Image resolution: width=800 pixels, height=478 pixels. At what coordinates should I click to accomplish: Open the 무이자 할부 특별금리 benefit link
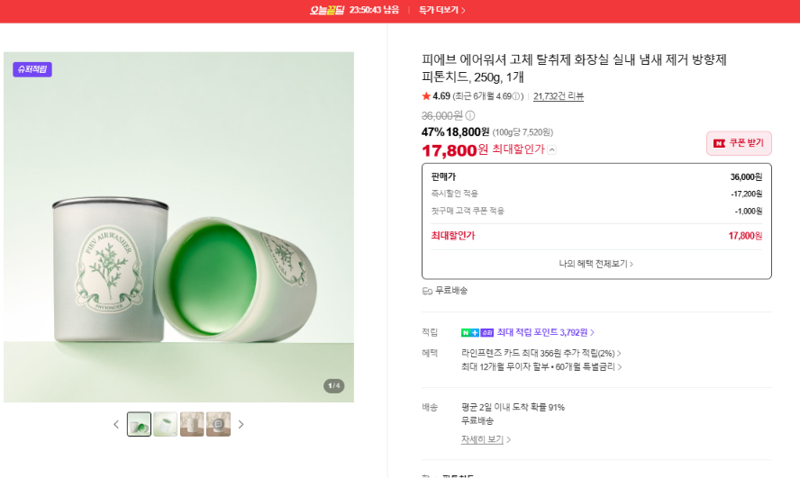(x=541, y=367)
